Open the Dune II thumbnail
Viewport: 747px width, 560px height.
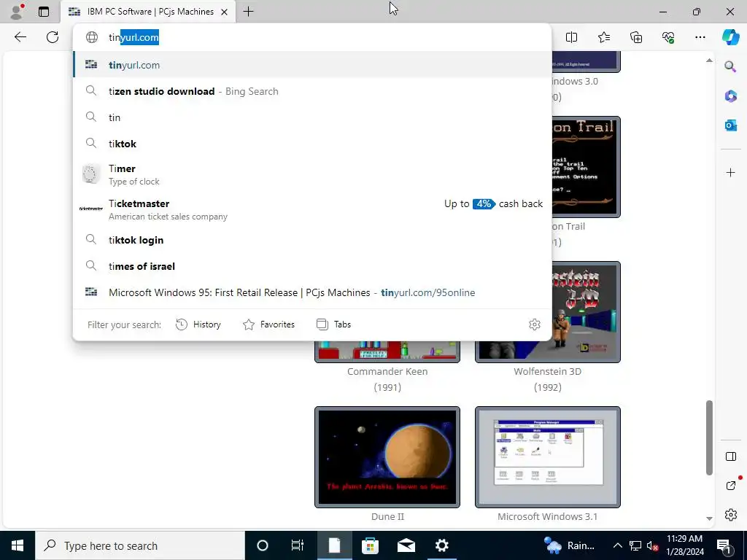coord(387,457)
